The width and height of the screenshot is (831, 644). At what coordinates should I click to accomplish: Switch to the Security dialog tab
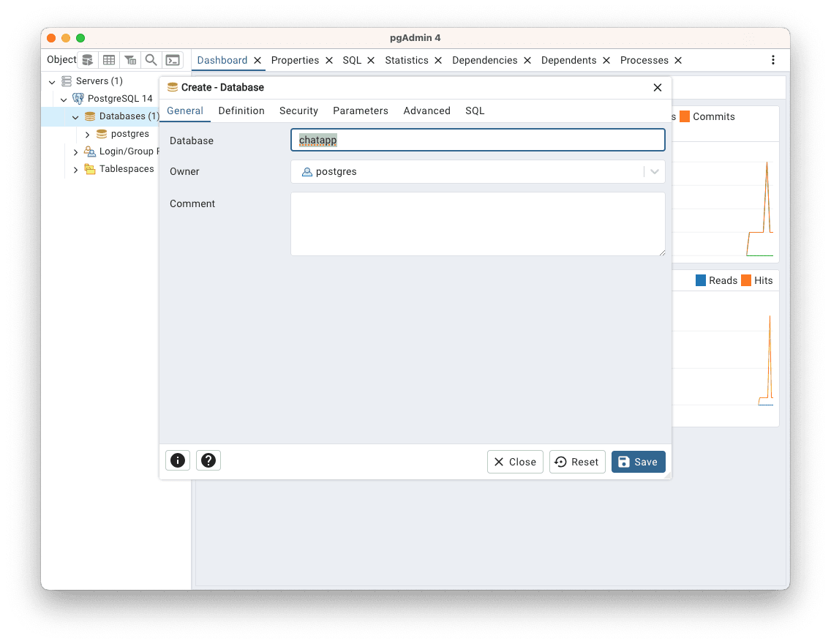[x=298, y=111]
